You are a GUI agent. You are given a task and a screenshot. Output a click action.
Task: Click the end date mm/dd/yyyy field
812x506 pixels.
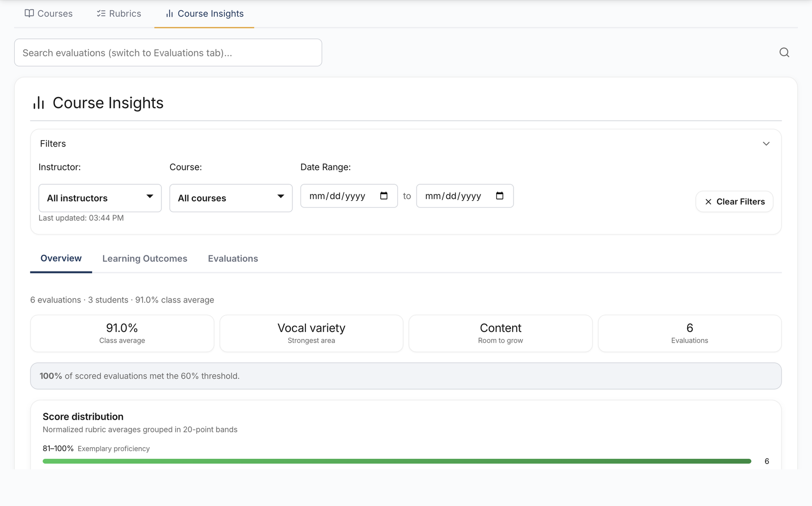(x=465, y=196)
